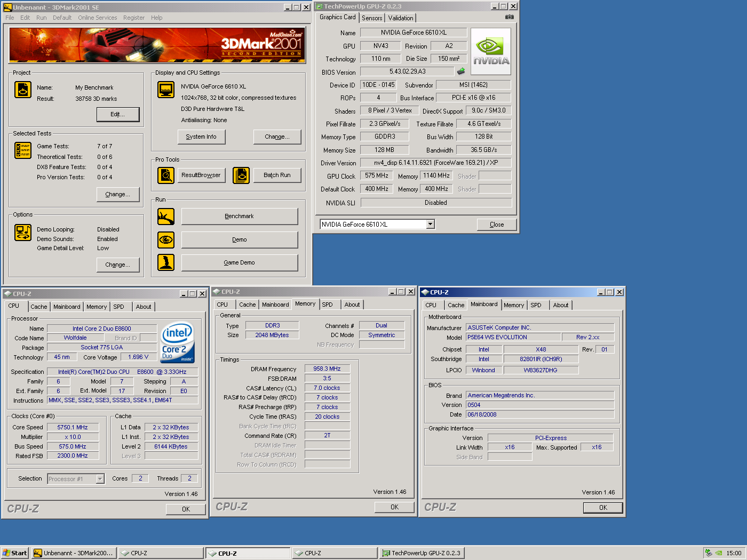
Task: Open the Edit menu in 3DMark2001
Action: 25,18
